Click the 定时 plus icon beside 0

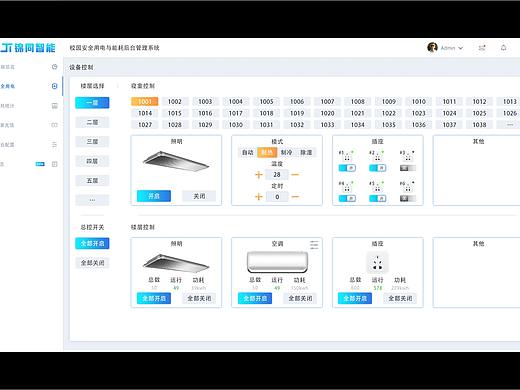(259, 197)
